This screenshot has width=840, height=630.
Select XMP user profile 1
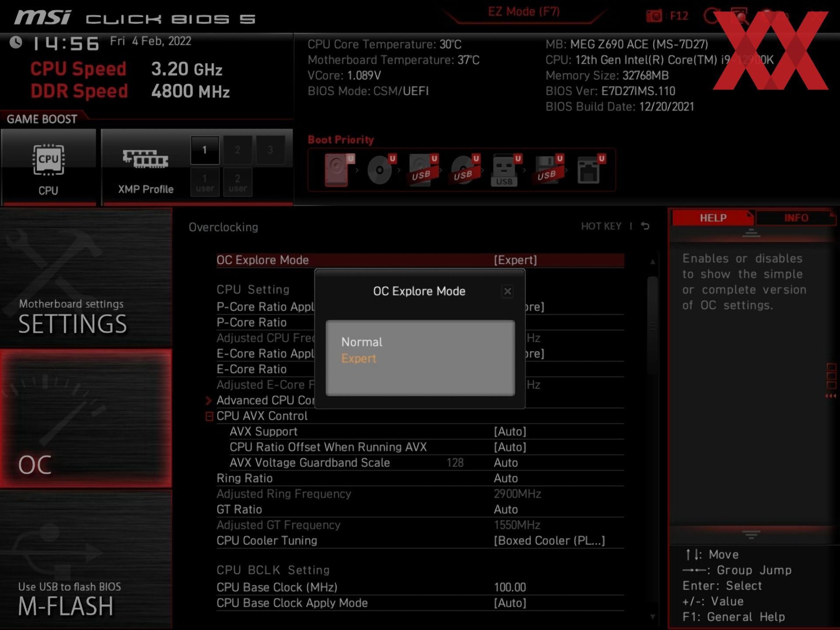coord(205,182)
